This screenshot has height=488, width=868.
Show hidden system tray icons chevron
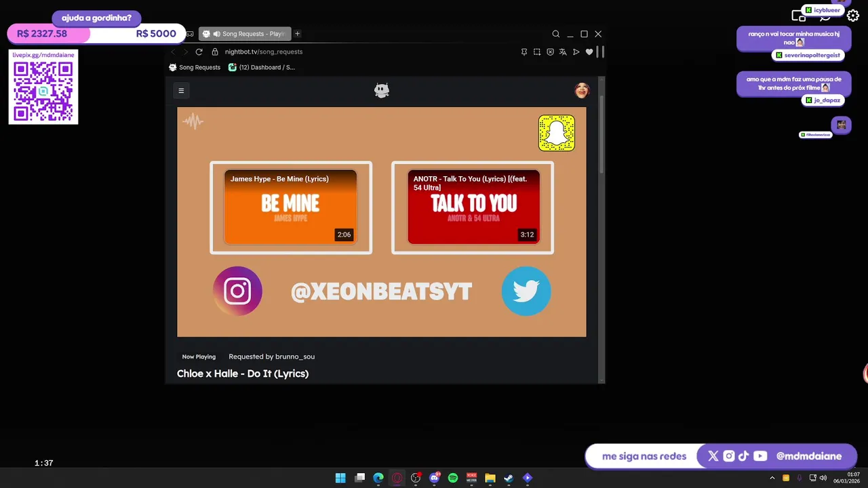(x=772, y=478)
